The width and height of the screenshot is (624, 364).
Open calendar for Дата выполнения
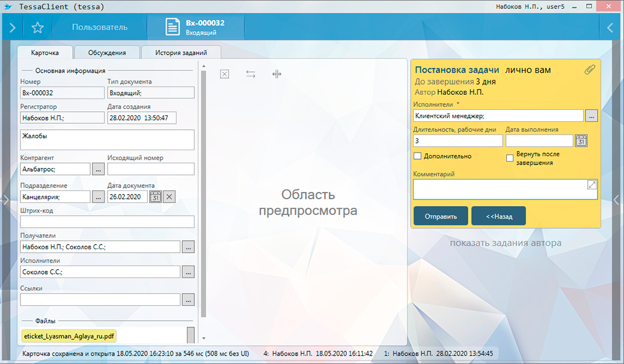click(581, 141)
